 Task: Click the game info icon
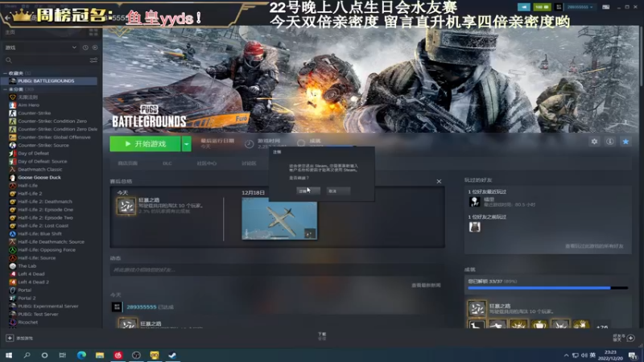[x=610, y=142]
